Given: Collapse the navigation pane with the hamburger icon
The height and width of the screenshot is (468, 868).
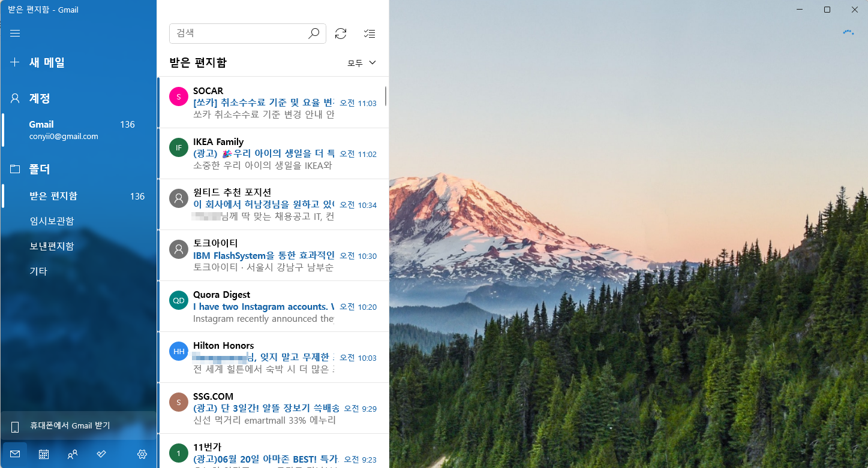Looking at the screenshot, I should (x=14, y=33).
